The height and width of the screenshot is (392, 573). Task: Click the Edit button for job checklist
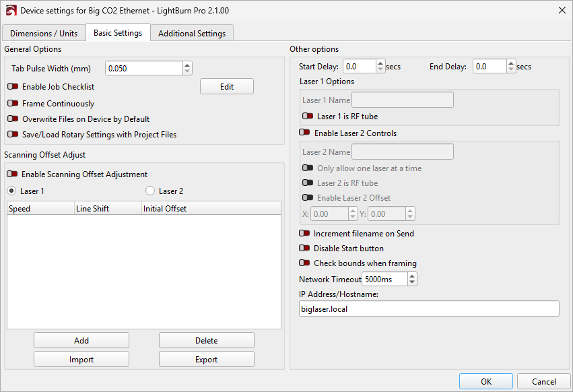(226, 86)
